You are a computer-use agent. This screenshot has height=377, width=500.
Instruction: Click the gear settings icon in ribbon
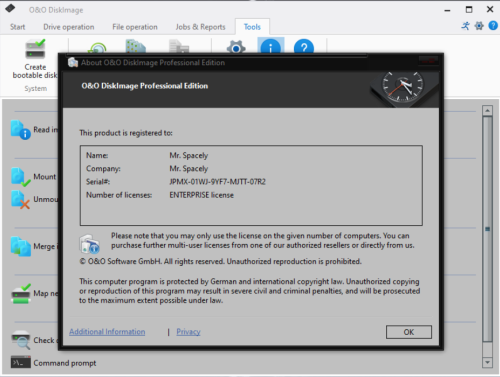[236, 47]
